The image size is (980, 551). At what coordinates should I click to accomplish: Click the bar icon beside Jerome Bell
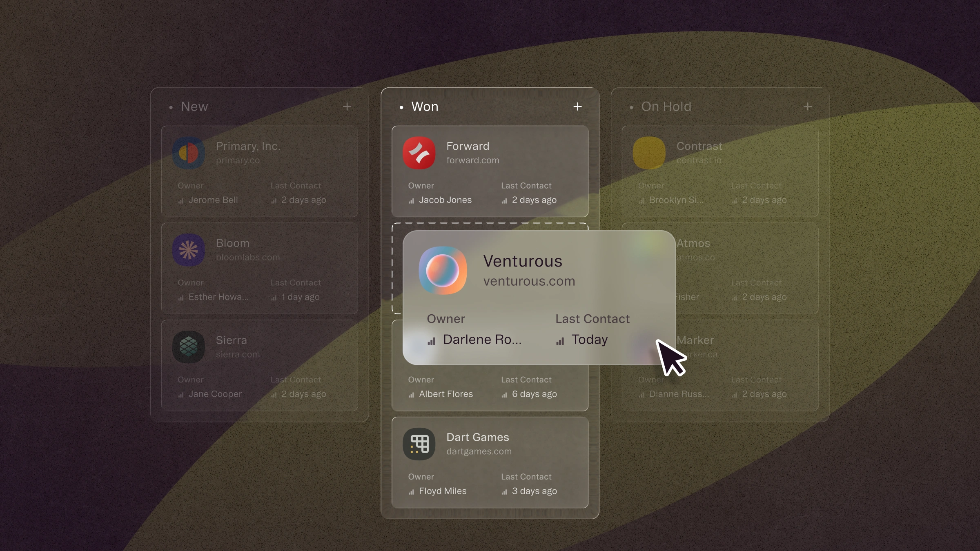point(181,201)
